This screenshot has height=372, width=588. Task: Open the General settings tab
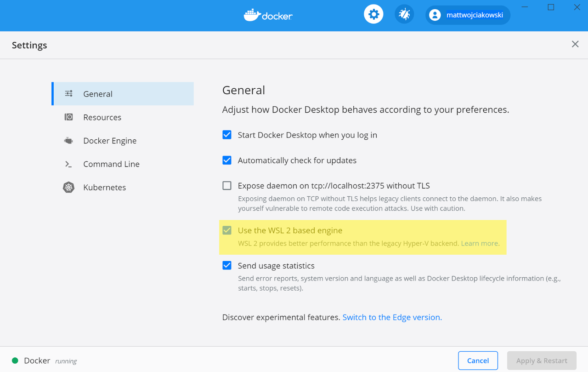coord(98,94)
